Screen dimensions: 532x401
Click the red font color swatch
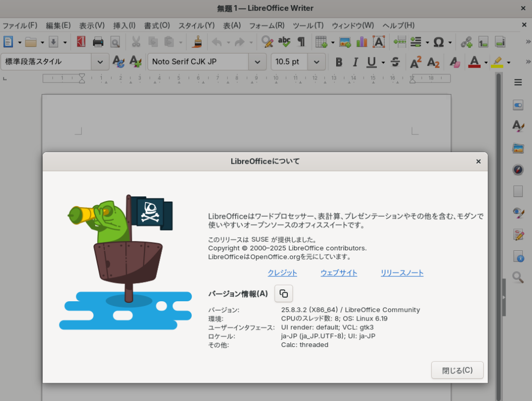tap(474, 62)
